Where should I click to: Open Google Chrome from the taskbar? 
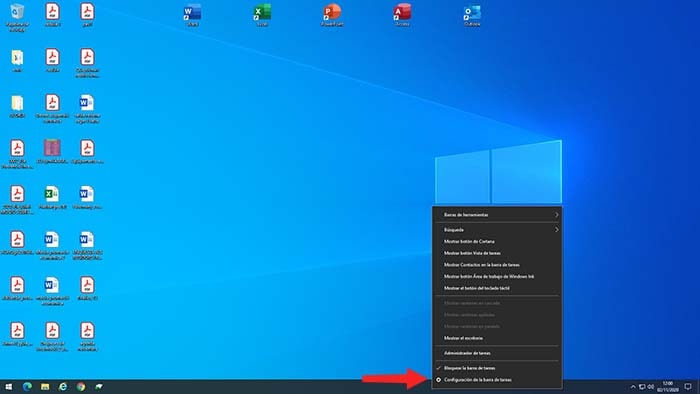(x=81, y=386)
